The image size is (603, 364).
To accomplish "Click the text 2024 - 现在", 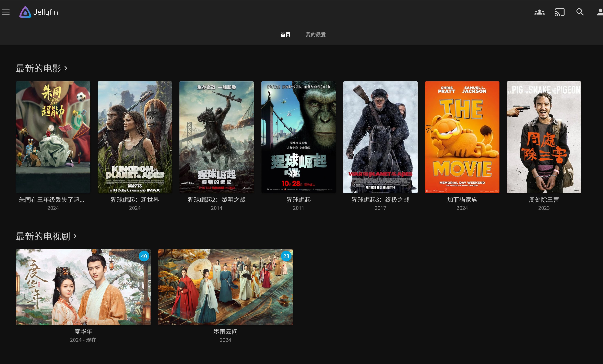I will (x=83, y=340).
